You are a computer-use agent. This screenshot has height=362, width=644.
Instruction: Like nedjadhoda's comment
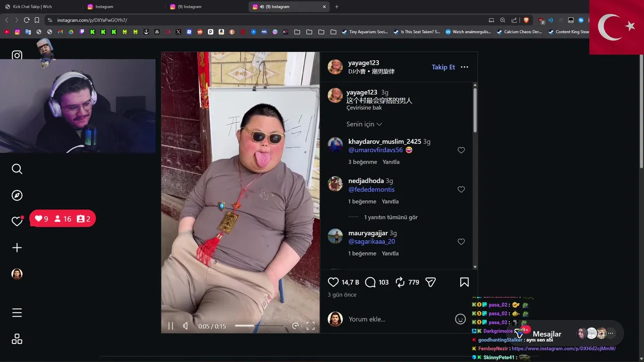[x=461, y=190]
